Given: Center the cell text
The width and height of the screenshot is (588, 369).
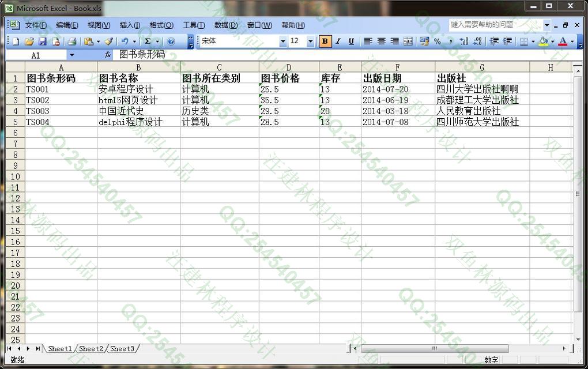Looking at the screenshot, I should pos(382,42).
